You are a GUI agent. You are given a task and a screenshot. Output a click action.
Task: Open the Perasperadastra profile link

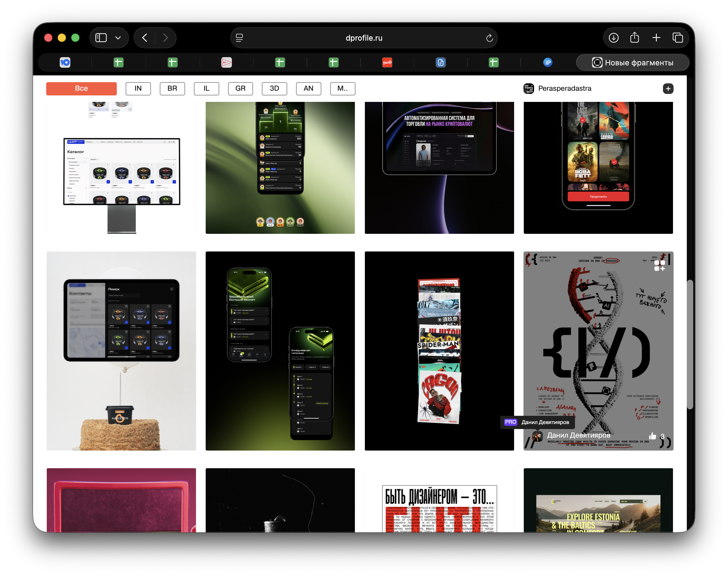(x=564, y=88)
